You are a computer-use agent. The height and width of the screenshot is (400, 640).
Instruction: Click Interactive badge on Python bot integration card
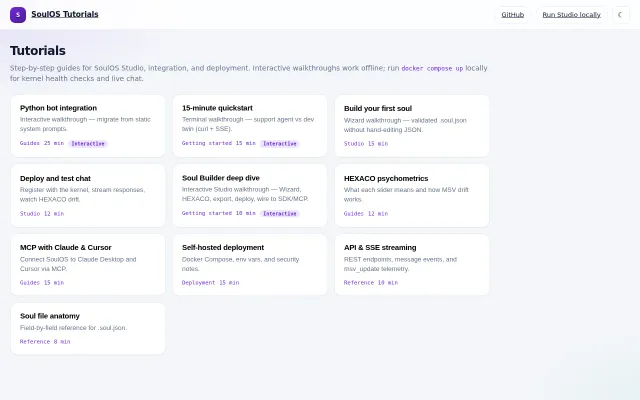pos(88,144)
